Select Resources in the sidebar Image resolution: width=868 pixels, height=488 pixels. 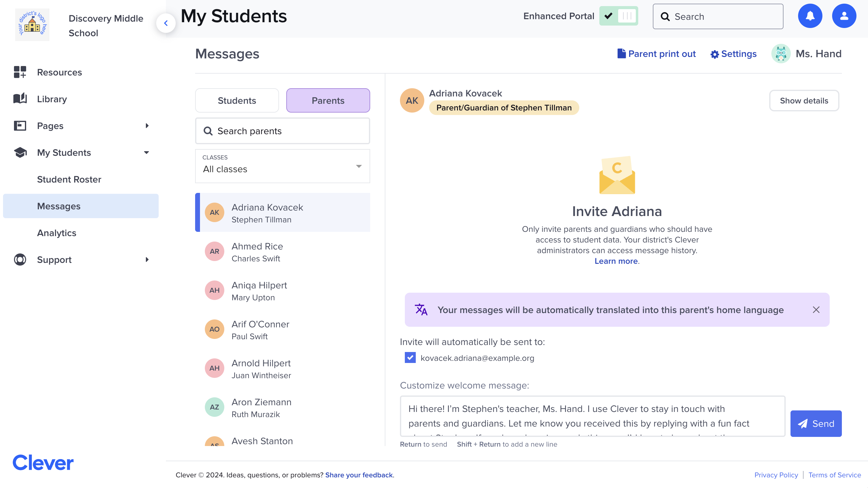(x=59, y=72)
